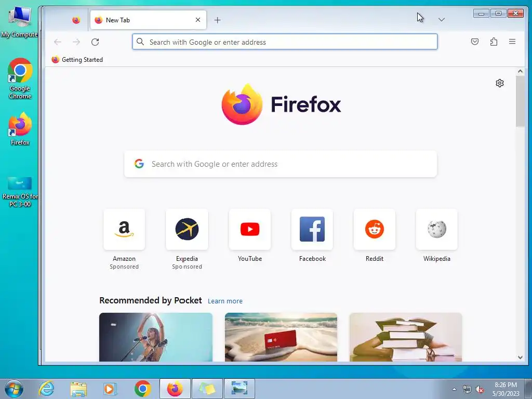
Task: Click the page vertical scrollbar thumb
Action: click(x=520, y=101)
